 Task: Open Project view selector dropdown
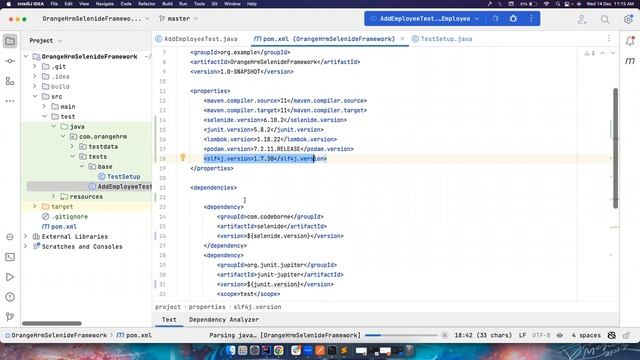(45, 41)
